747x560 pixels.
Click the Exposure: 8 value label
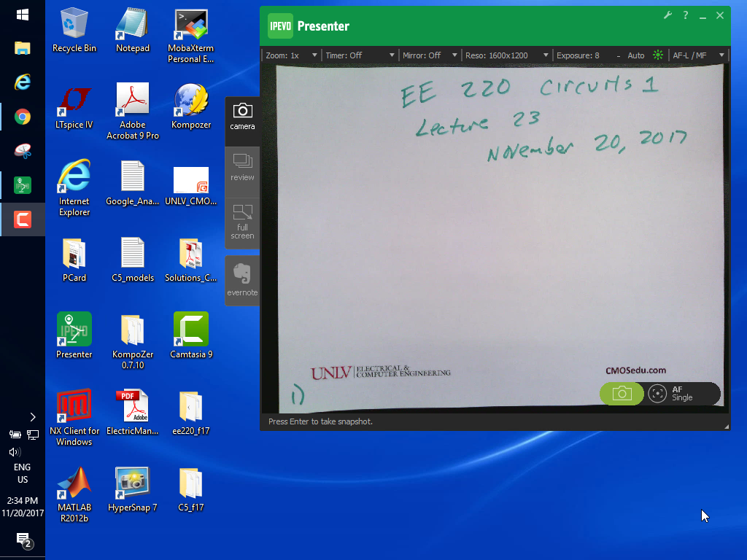(578, 55)
